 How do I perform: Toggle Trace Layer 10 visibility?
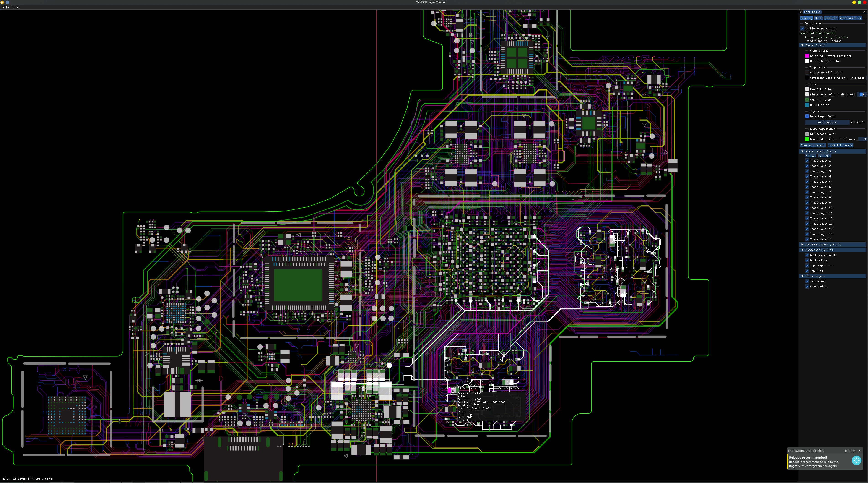807,208
